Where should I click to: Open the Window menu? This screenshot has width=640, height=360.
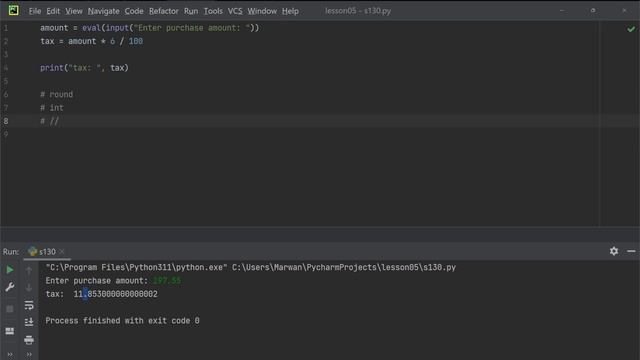click(262, 11)
